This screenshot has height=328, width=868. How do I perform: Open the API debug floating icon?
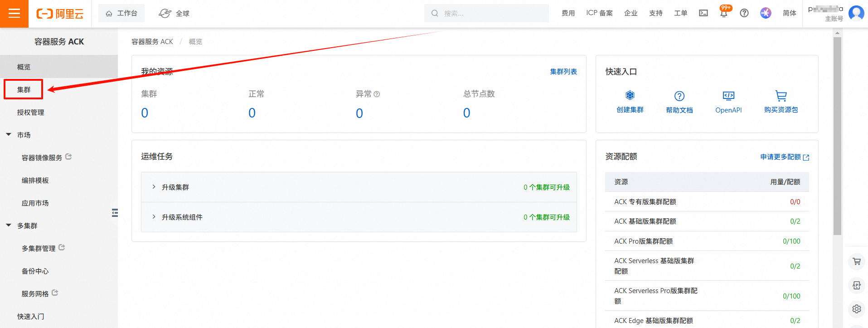[x=857, y=285]
